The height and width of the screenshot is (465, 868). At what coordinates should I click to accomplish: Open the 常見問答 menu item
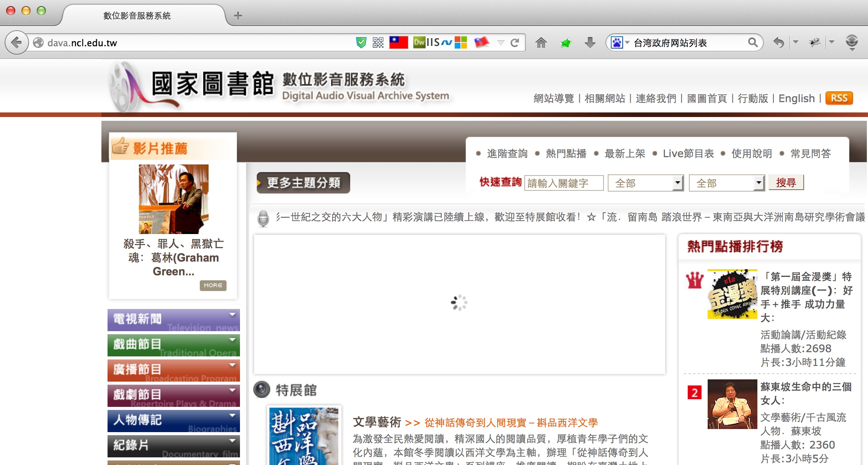(x=811, y=153)
